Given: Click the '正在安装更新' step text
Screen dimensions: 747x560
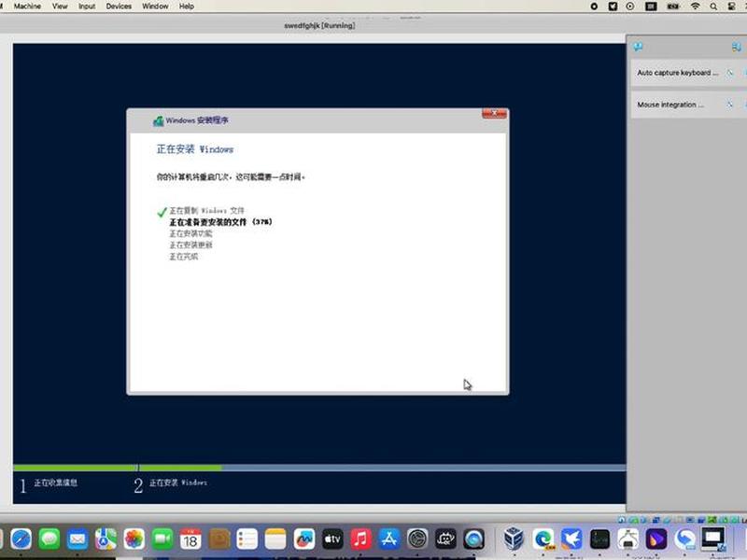Looking at the screenshot, I should coord(190,245).
